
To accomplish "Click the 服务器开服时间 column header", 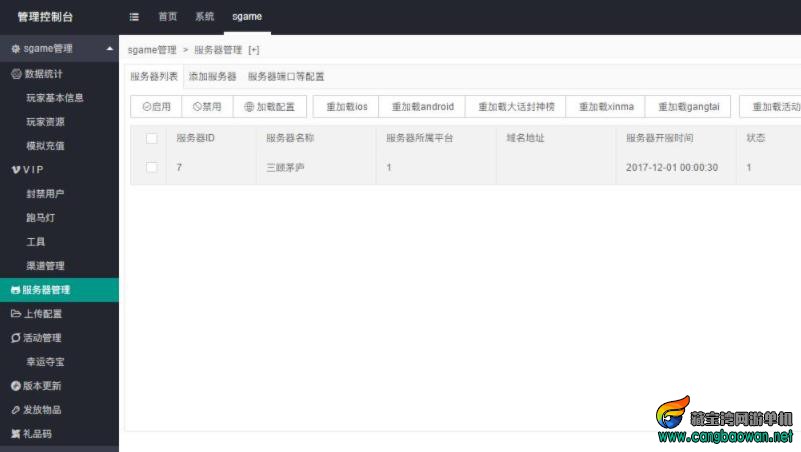I will [659, 138].
